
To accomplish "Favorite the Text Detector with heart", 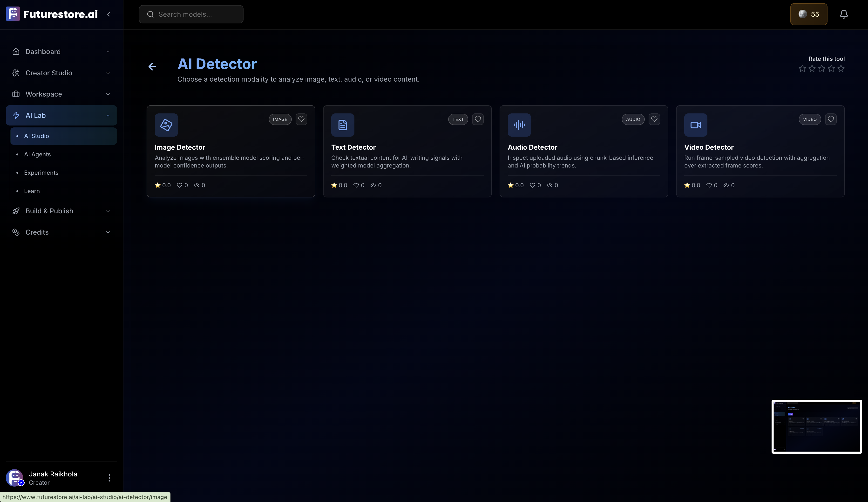I will click(x=478, y=119).
